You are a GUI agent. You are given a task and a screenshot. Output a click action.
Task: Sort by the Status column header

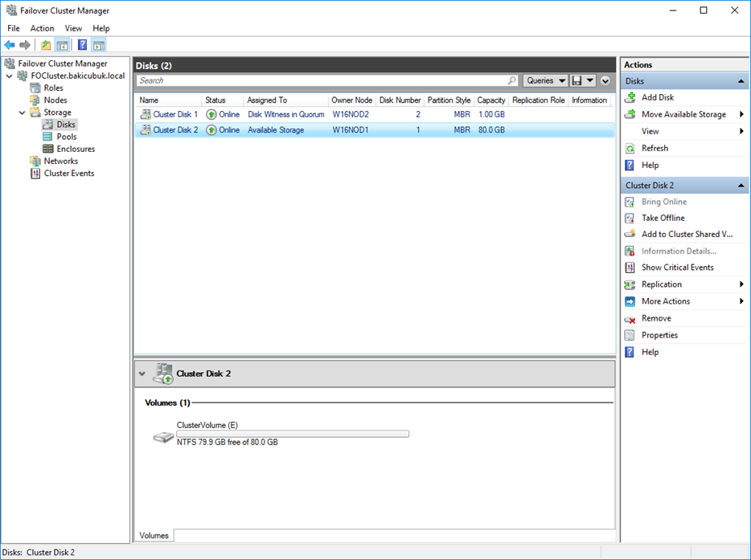coord(223,100)
